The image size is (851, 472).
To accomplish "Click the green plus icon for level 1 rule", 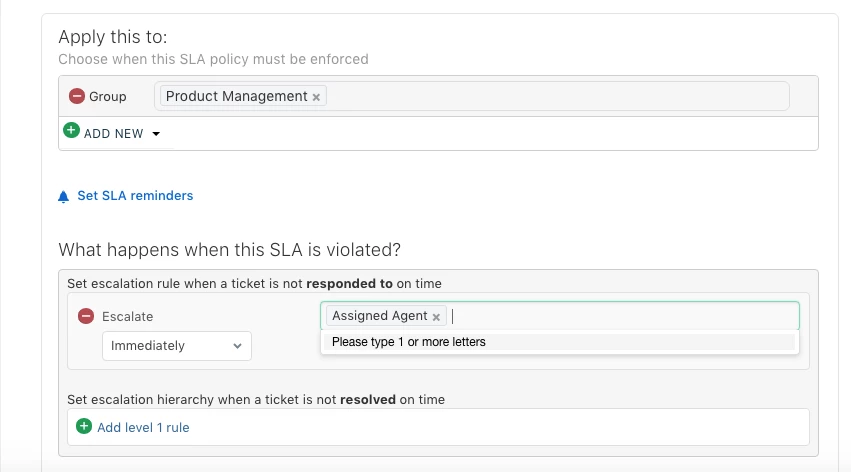I will pyautogui.click(x=84, y=426).
